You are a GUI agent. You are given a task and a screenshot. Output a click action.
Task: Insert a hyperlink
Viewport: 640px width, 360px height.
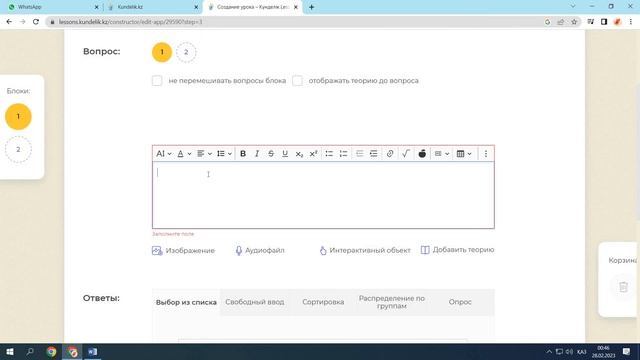[390, 154]
